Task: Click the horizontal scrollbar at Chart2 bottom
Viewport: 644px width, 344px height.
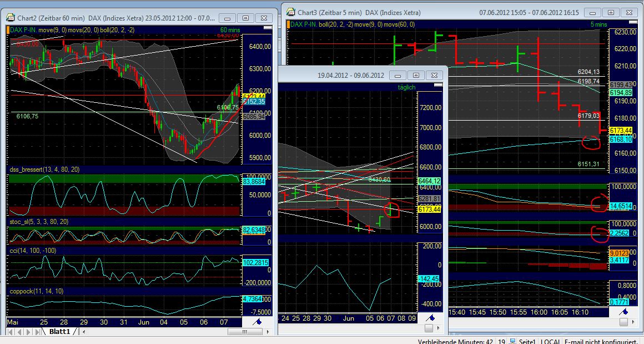Action: point(244,331)
